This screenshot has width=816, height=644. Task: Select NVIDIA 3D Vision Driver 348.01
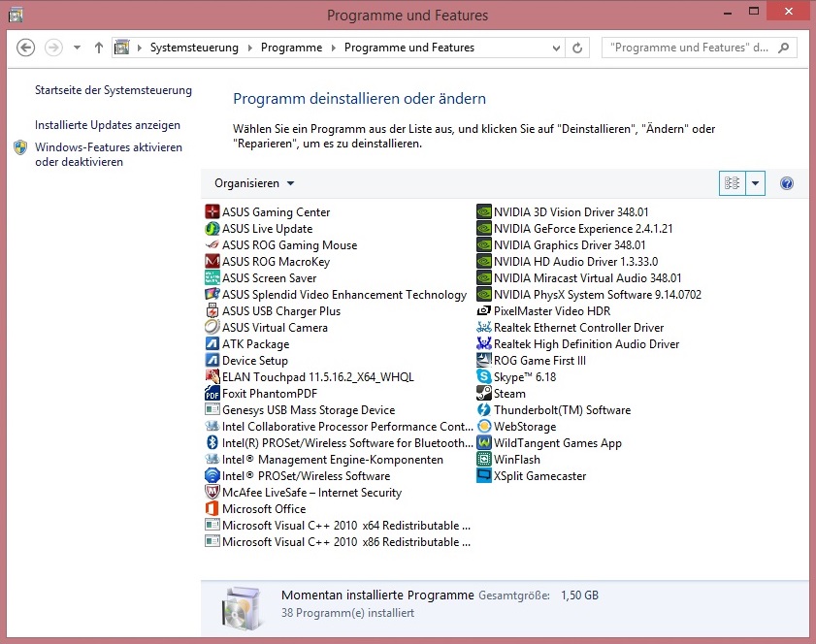(x=563, y=211)
